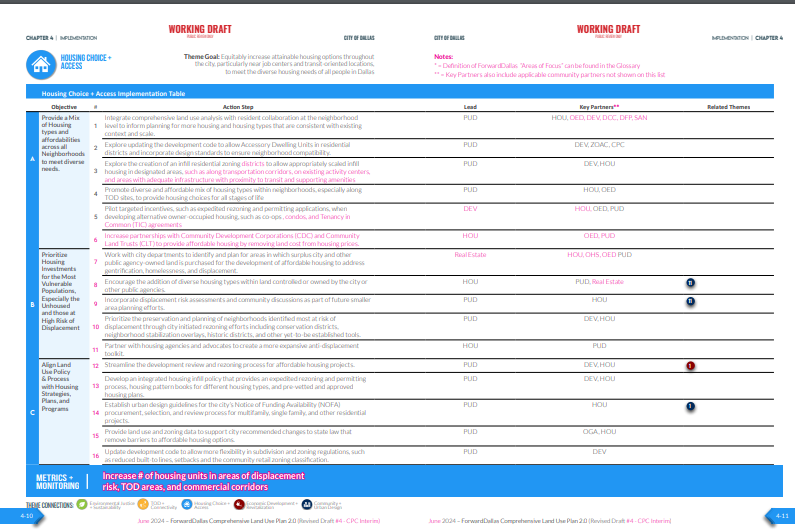
Task: Click the Lead column header
Action: click(470, 107)
